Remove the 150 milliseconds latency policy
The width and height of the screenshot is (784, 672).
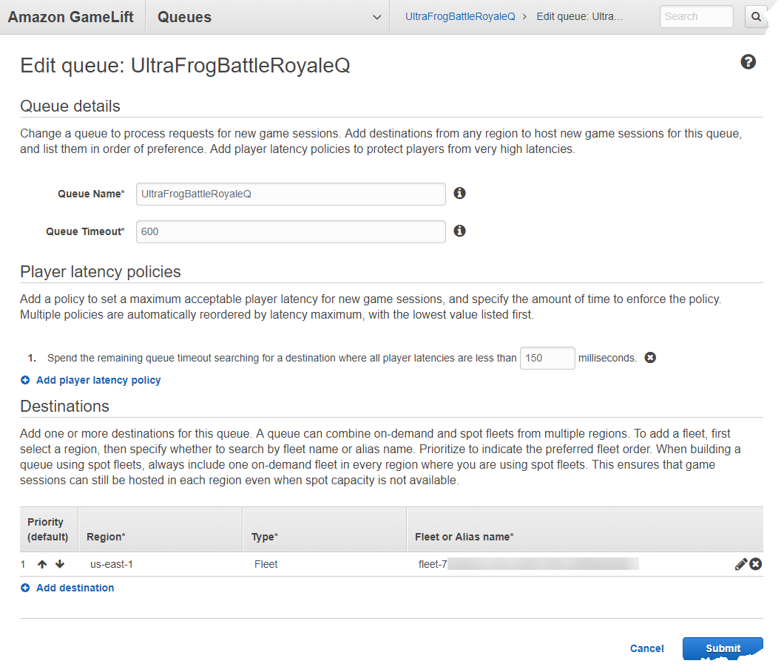650,358
